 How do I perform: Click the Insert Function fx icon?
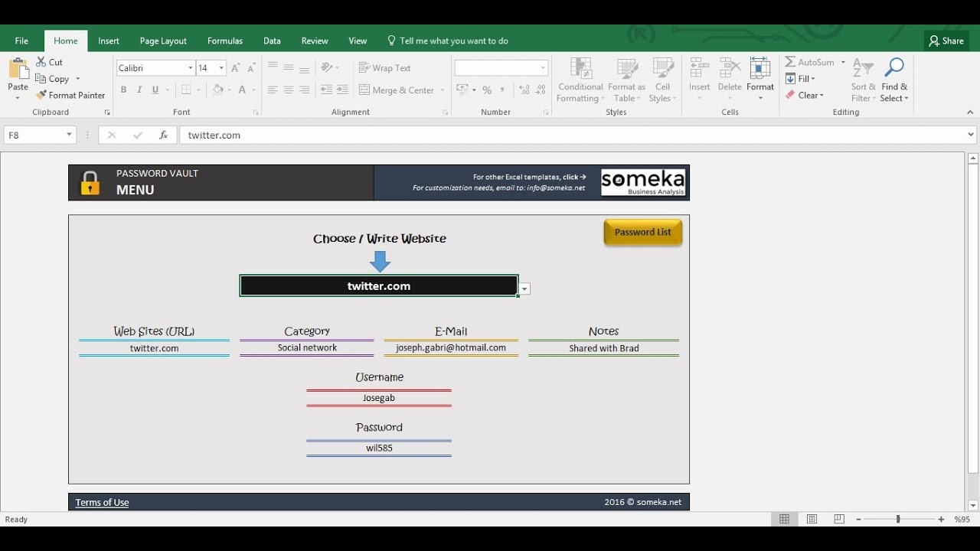163,135
